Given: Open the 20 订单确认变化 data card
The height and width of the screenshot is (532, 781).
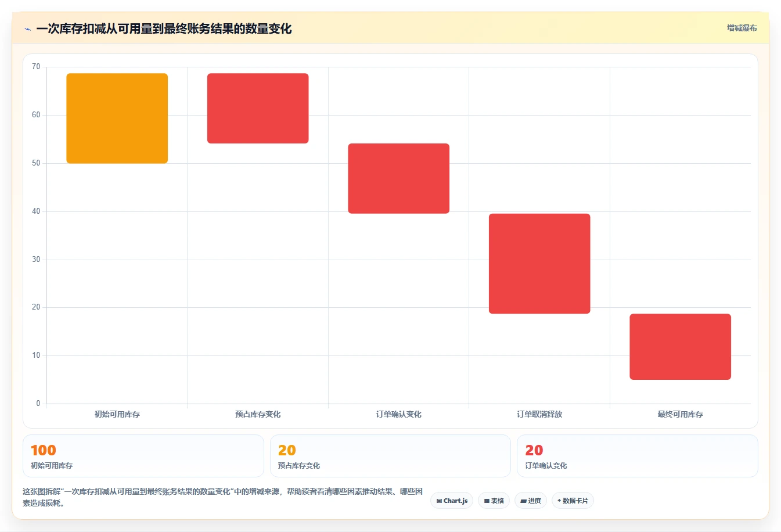Looking at the screenshot, I should click(638, 456).
